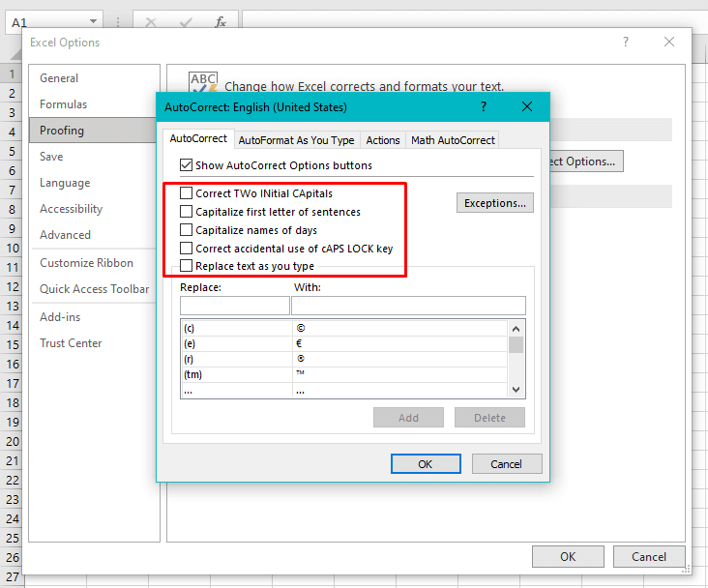The width and height of the screenshot is (708, 588).
Task: Close the Excel Options window
Action: coord(669,42)
